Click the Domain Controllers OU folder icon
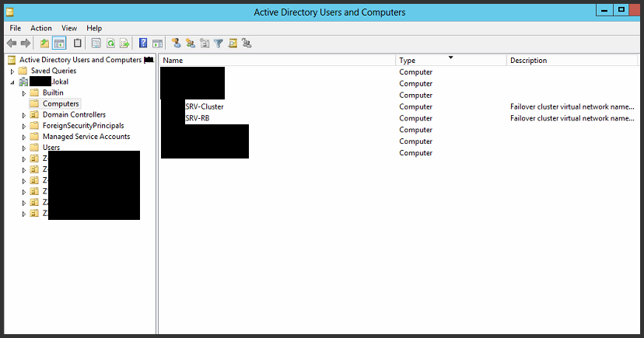Viewport: 644px width, 338px height. (34, 114)
